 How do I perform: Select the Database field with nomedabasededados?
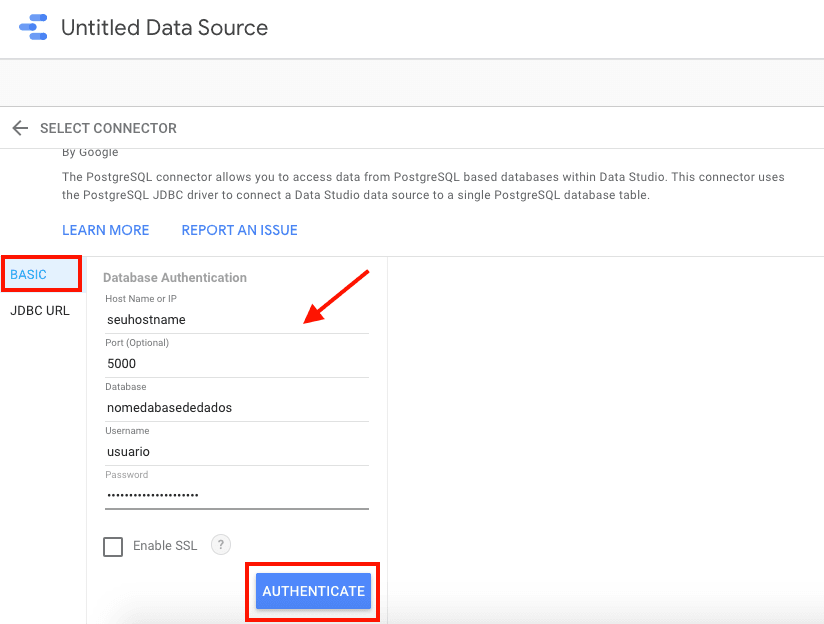point(236,408)
